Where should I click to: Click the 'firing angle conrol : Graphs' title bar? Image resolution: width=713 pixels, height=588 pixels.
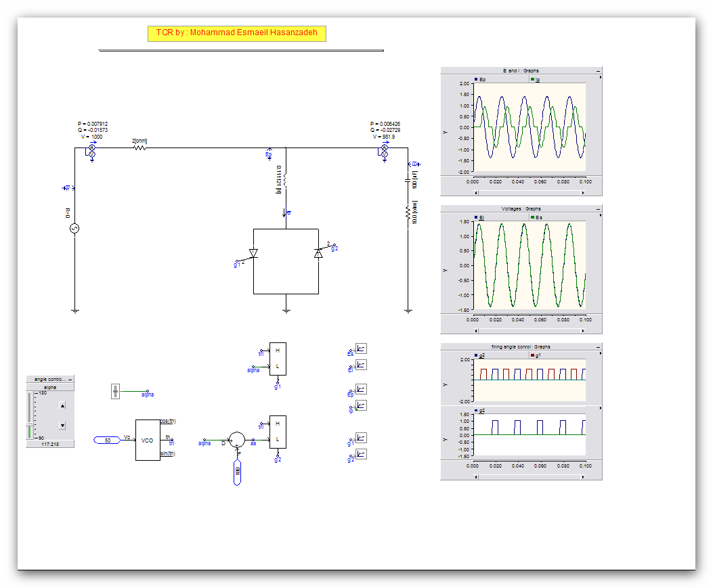pyautogui.click(x=521, y=347)
